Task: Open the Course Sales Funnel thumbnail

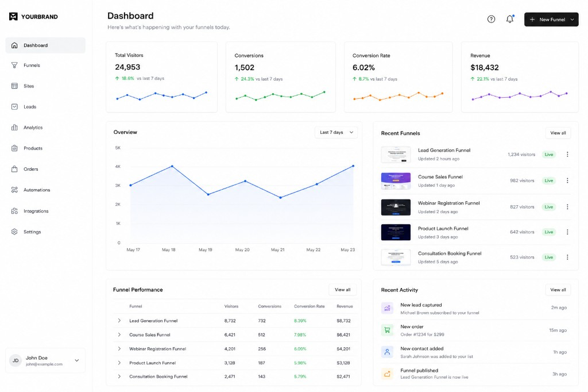Action: [396, 181]
